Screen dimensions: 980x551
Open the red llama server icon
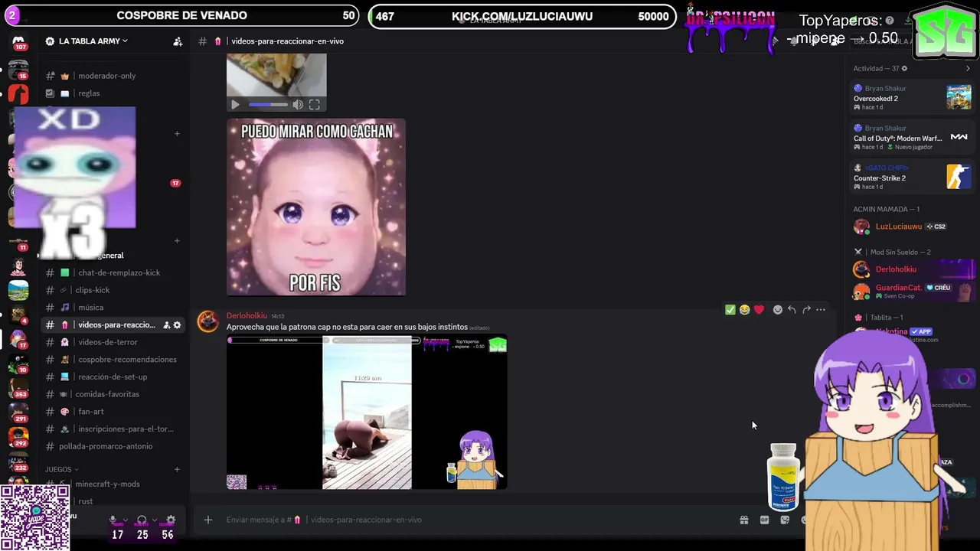point(18,94)
